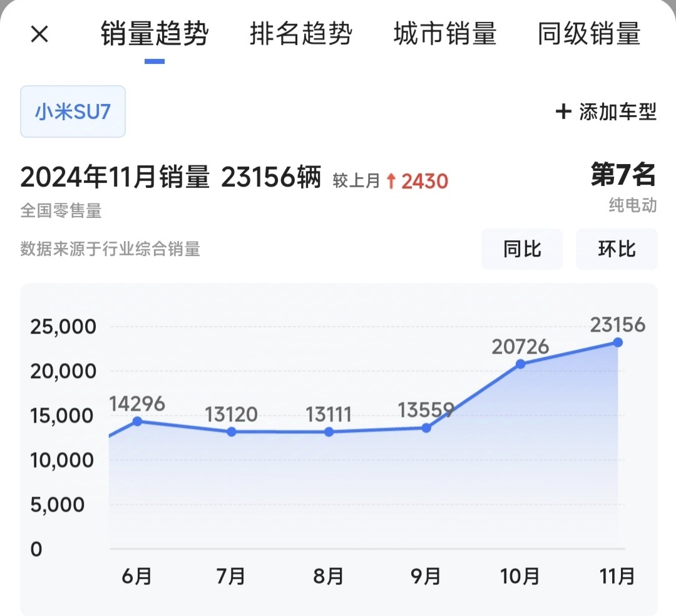Click the 7月 axis label

pyautogui.click(x=230, y=576)
